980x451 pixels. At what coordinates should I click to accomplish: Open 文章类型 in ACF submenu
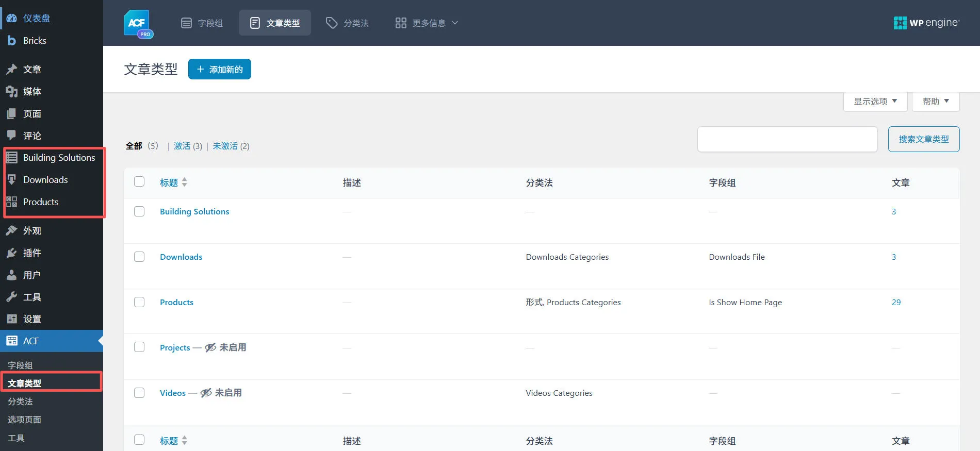[x=24, y=383]
